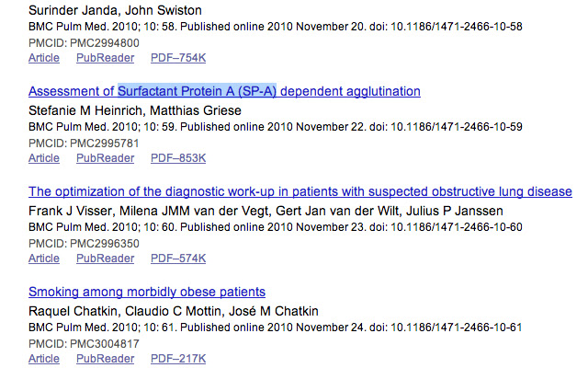Open the obstructive lung disease diagnostic work-up title
This screenshot has height=368, width=588.
(x=300, y=191)
